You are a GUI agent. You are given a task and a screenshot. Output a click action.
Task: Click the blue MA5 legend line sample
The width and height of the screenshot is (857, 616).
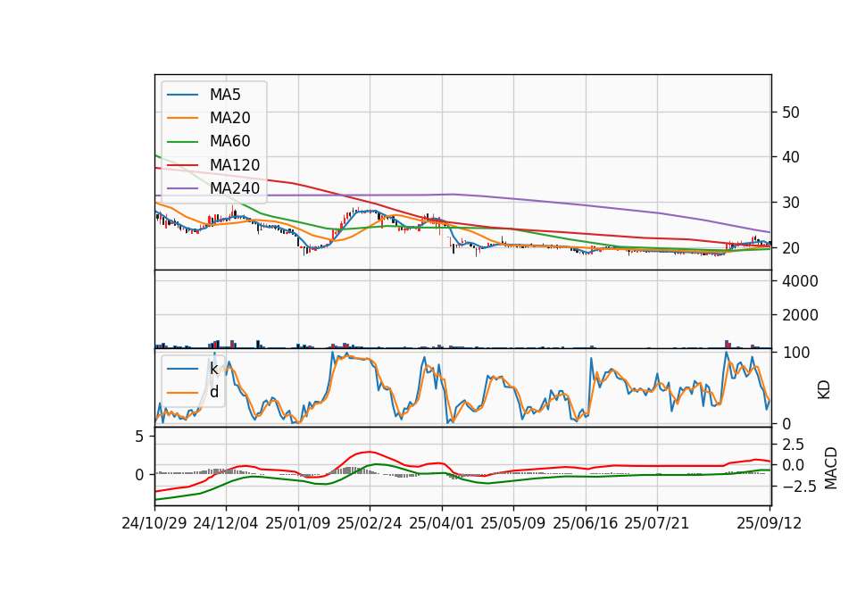[182, 95]
